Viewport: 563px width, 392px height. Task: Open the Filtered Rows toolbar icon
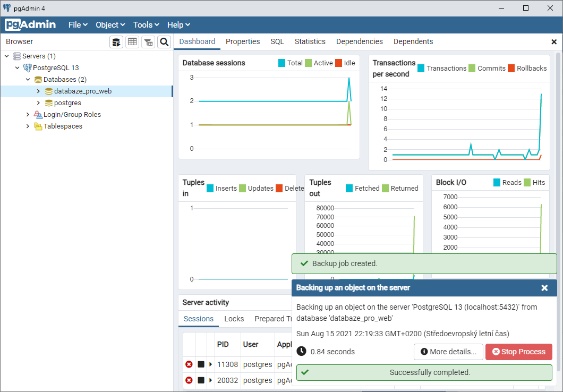pos(148,41)
